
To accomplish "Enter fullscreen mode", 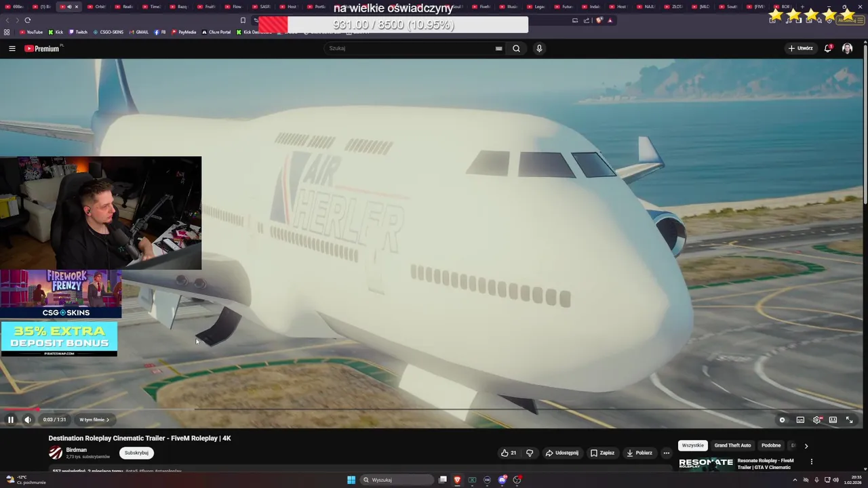I will click(x=850, y=420).
